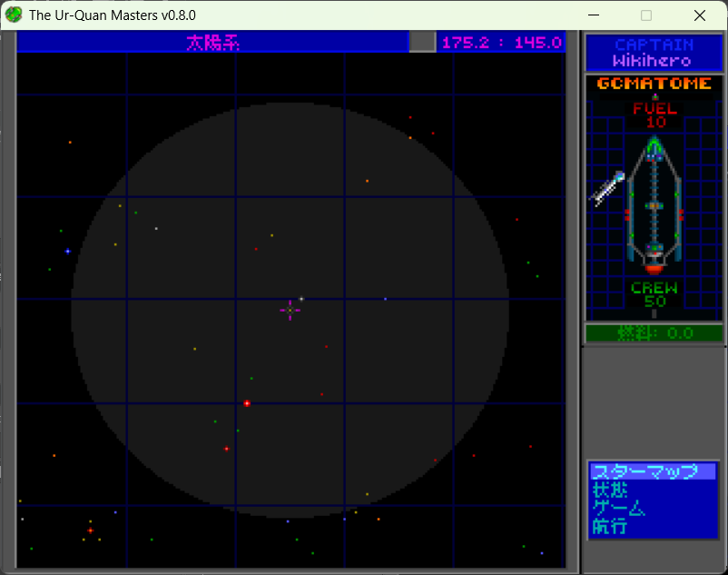Click the magenta crosshair cursor on the starmap
The height and width of the screenshot is (575, 728).
(290, 311)
